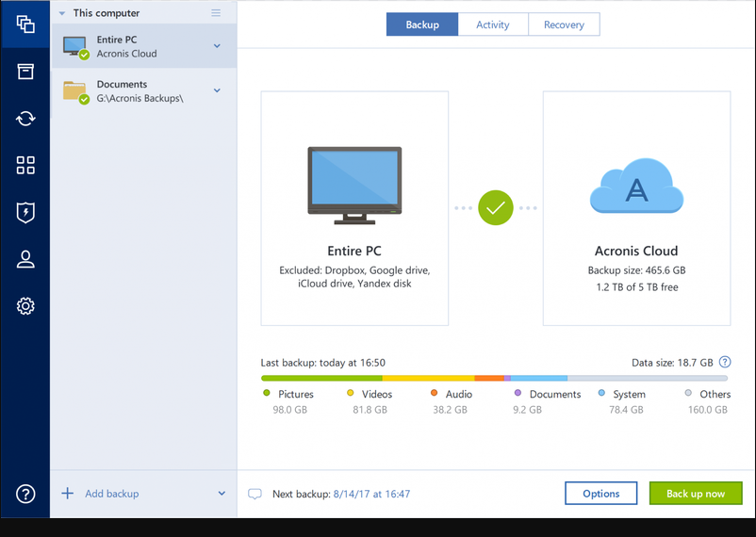Click the Pictures 98.0 GB value
The image size is (756, 537).
[289, 410]
